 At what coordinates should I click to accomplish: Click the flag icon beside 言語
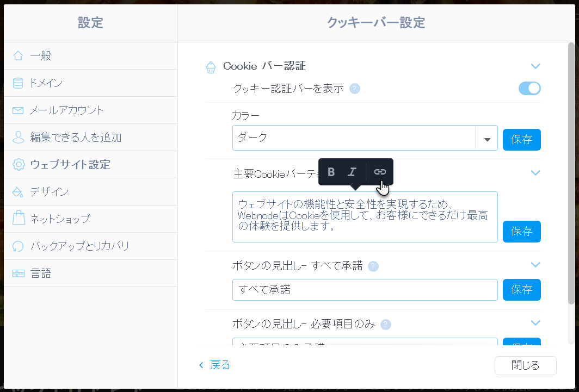(18, 273)
